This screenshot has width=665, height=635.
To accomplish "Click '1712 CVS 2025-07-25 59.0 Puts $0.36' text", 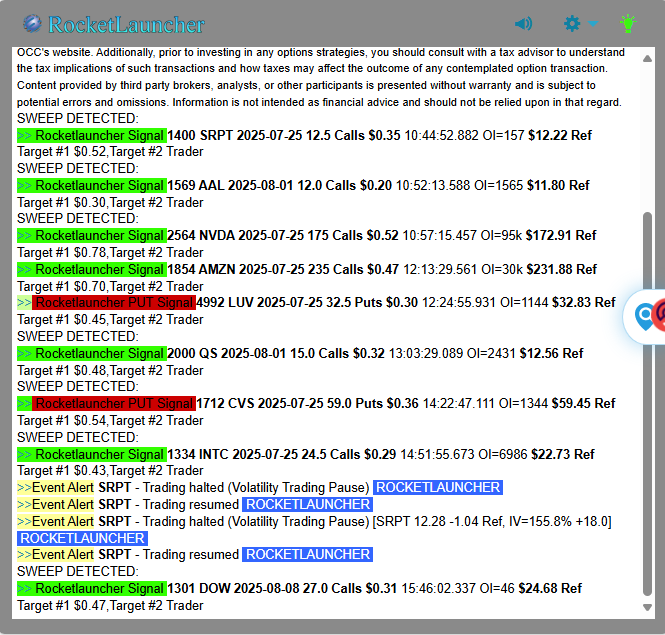I will click(x=307, y=403).
